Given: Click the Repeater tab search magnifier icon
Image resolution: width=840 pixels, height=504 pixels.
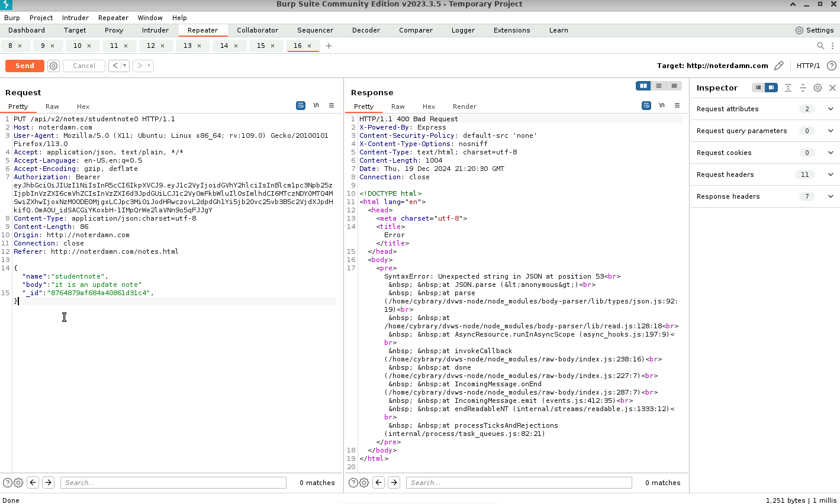Looking at the screenshot, I should [820, 46].
